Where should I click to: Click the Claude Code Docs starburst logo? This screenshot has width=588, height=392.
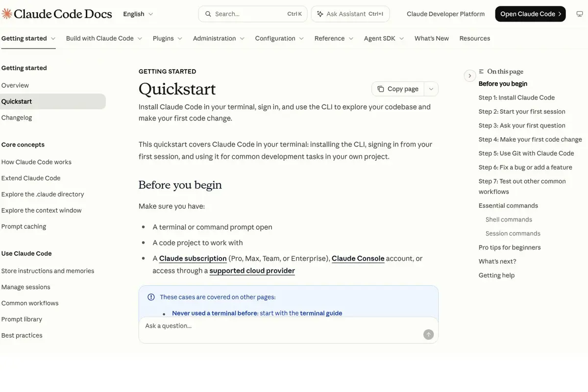[x=7, y=14]
